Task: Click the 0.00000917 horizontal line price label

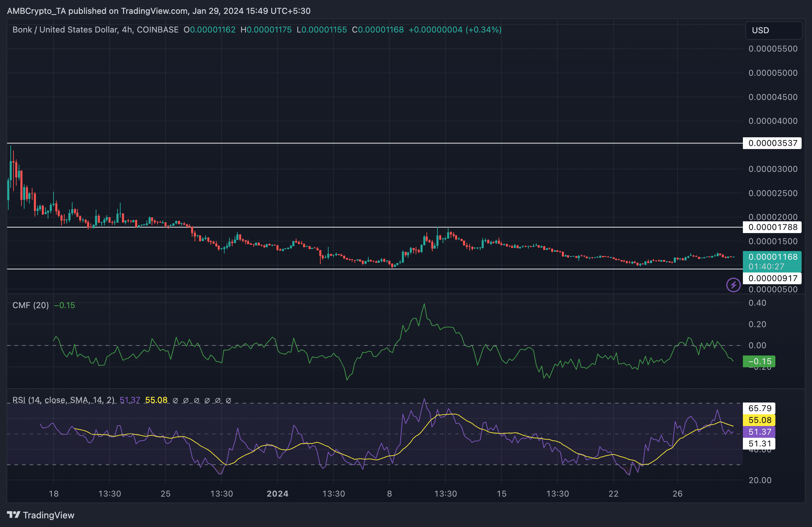Action: (x=772, y=278)
